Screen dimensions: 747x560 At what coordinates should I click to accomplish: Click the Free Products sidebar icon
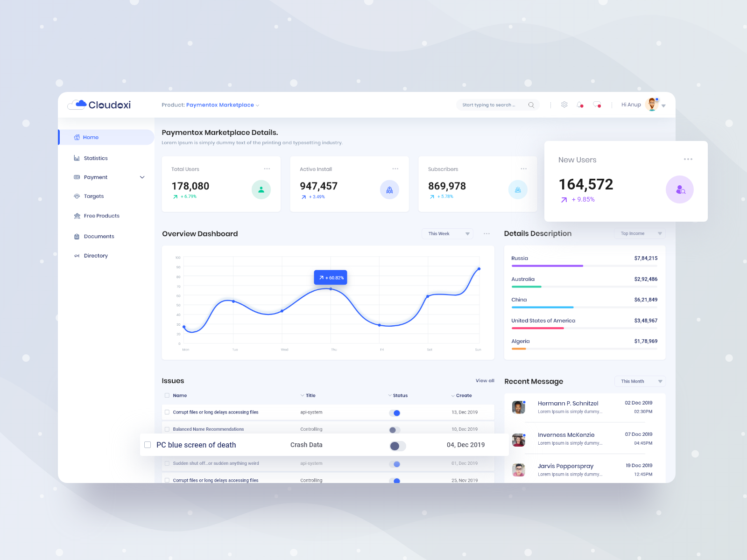(77, 216)
